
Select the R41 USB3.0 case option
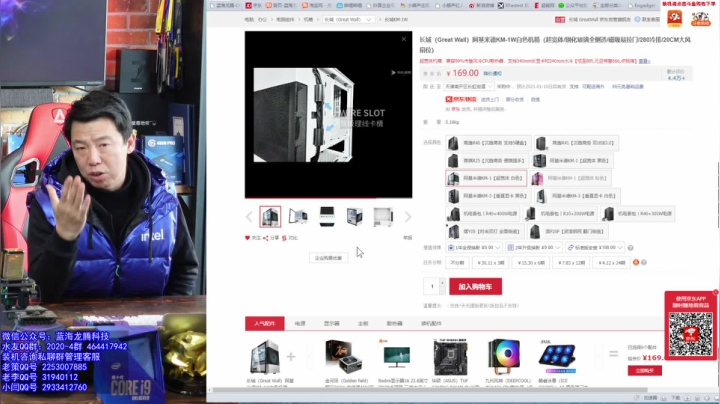pos(577,143)
